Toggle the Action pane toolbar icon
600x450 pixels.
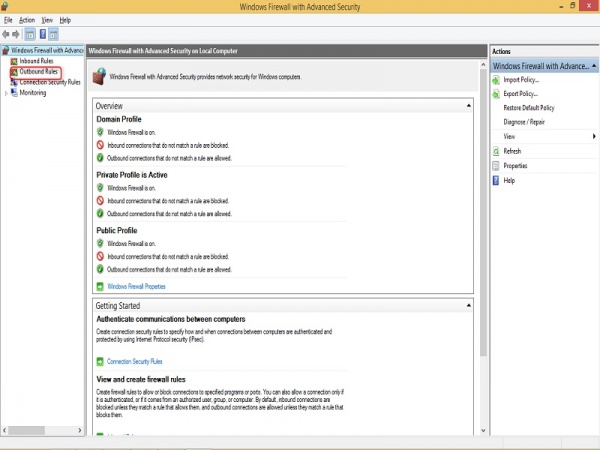click(x=54, y=34)
